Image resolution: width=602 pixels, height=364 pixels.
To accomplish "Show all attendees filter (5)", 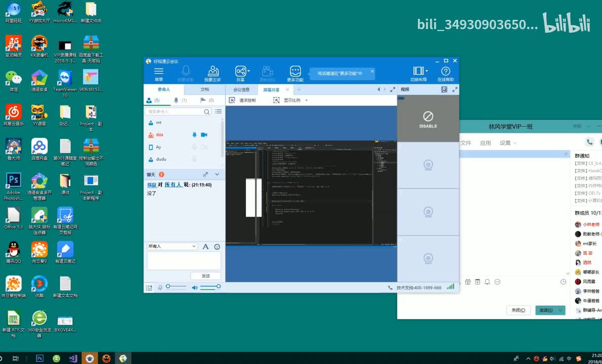I will click(x=153, y=100).
